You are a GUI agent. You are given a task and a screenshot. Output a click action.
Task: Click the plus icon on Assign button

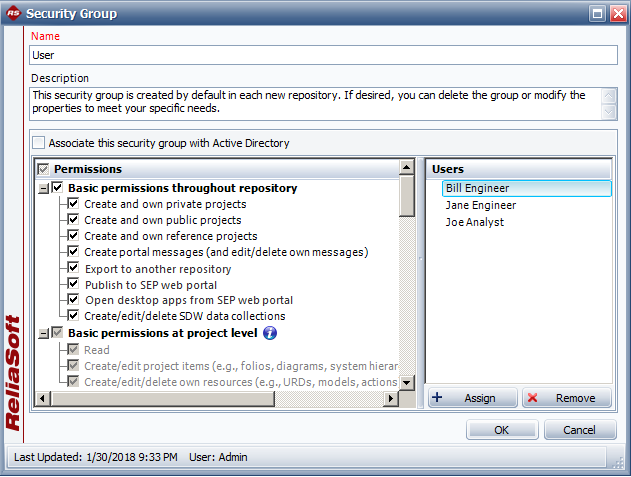tap(437, 398)
